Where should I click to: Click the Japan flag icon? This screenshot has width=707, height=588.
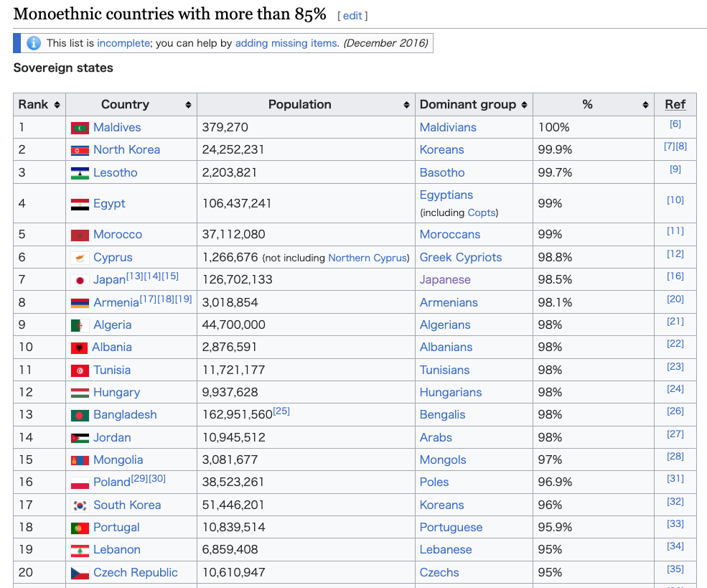click(x=80, y=281)
